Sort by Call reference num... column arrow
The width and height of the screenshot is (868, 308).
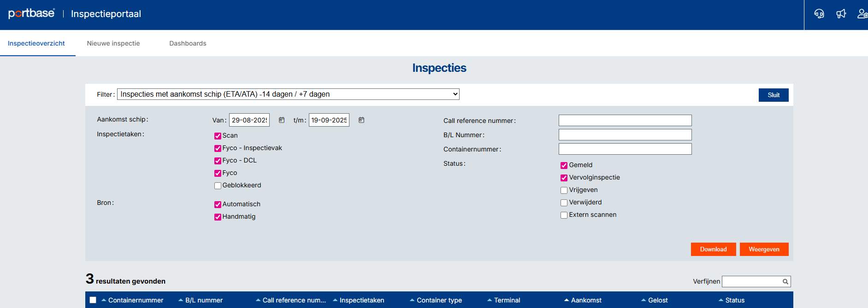[258, 300]
